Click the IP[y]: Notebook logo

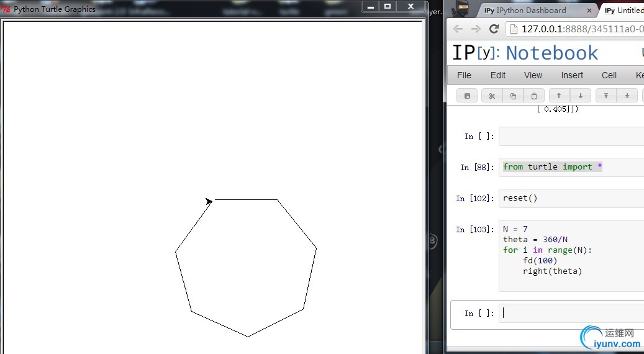tap(525, 53)
